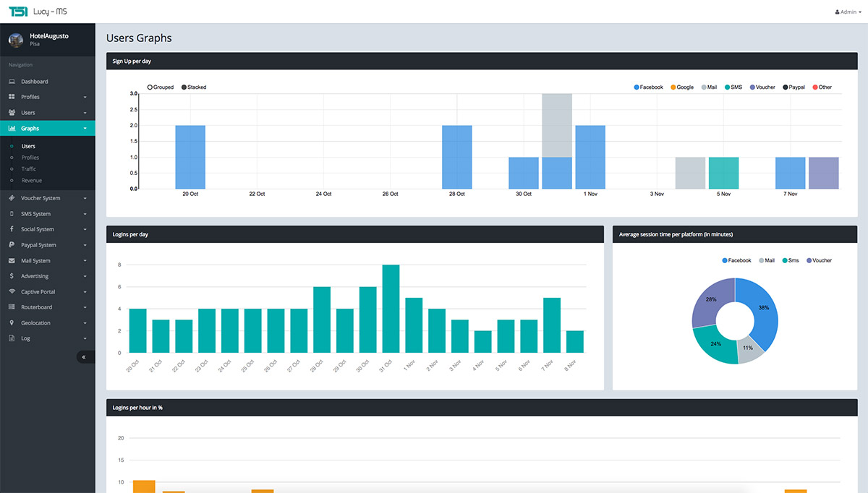Expand the Advertising menu arrow
Screen dimensions: 868x493
[85, 277]
